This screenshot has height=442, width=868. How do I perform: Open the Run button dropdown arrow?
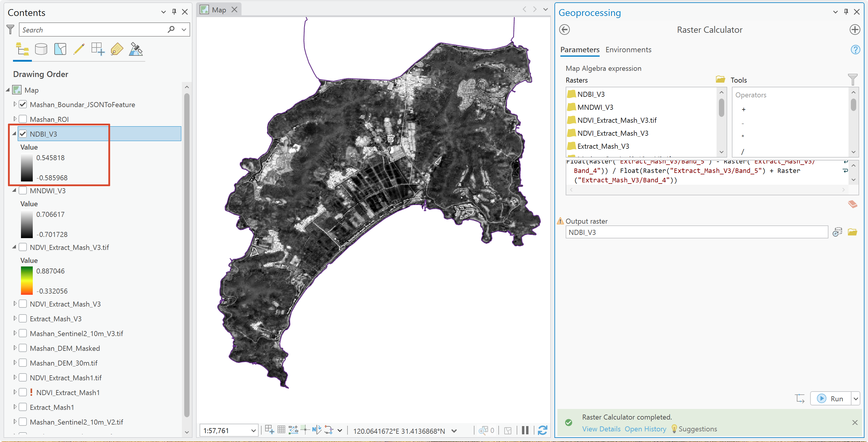click(856, 399)
